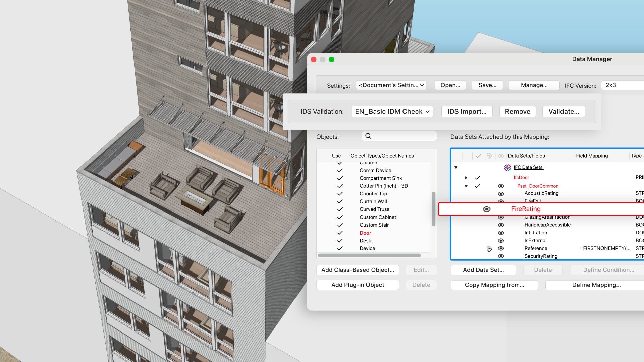The height and width of the screenshot is (362, 644).
Task: Select Door in the object types list
Action: pyautogui.click(x=365, y=233)
